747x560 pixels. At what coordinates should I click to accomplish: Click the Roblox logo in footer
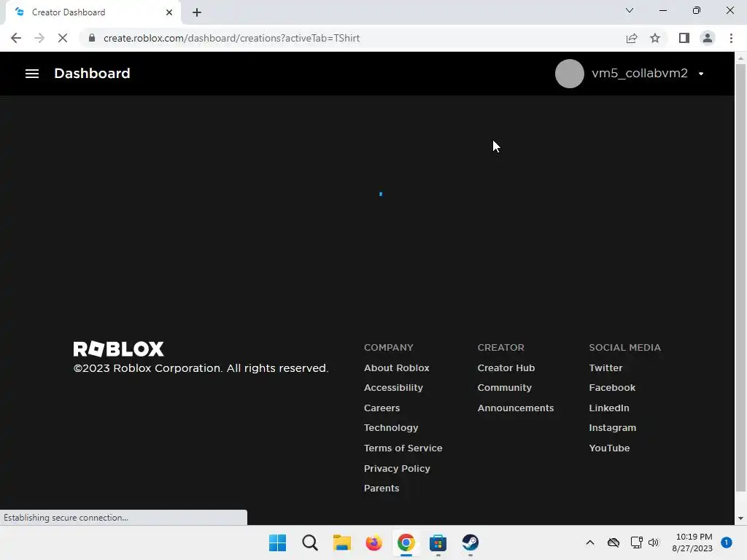coord(118,349)
